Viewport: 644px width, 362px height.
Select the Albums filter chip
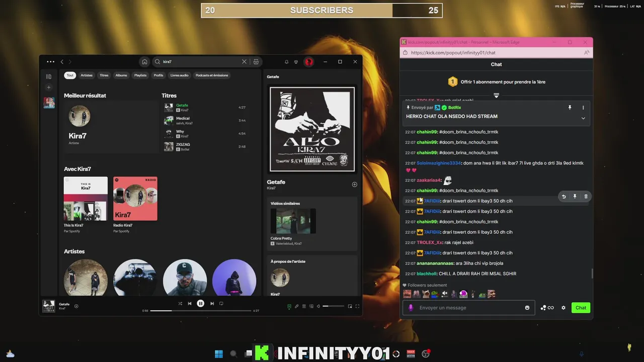[121, 75]
